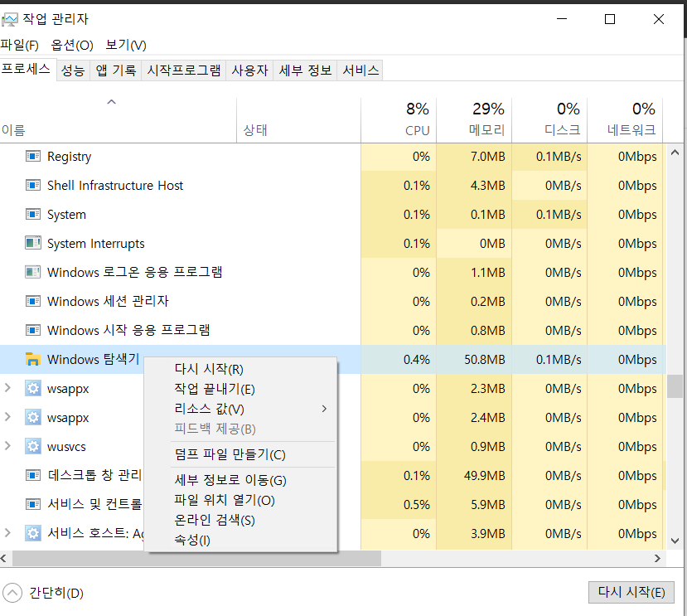Select the wusvcs process name
687x616 pixels.
tap(66, 447)
